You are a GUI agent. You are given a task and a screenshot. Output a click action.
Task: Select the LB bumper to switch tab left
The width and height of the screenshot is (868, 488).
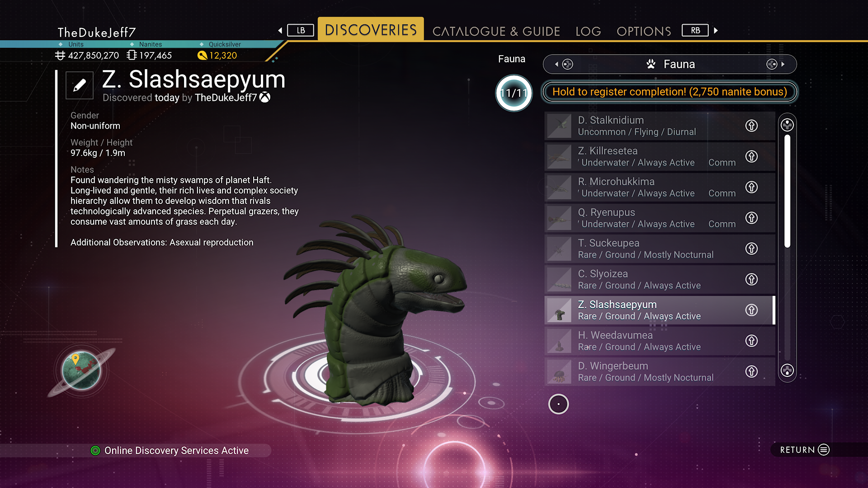click(301, 30)
